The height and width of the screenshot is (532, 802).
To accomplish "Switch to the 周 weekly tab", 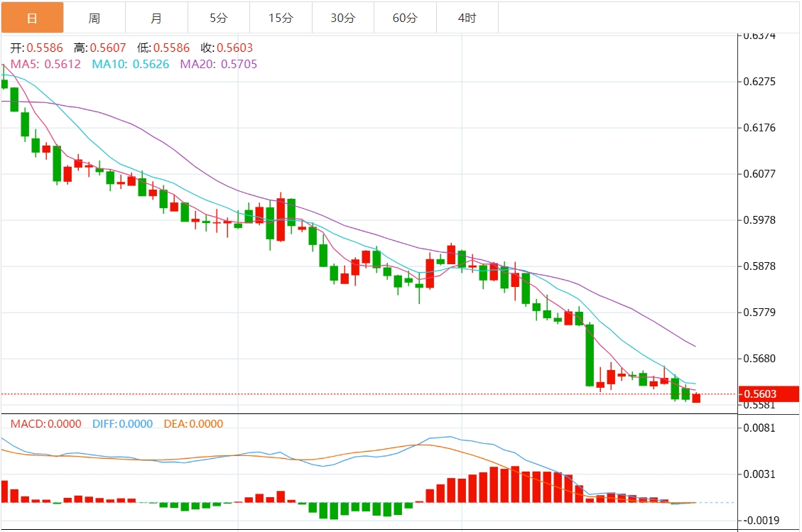I will coord(94,18).
